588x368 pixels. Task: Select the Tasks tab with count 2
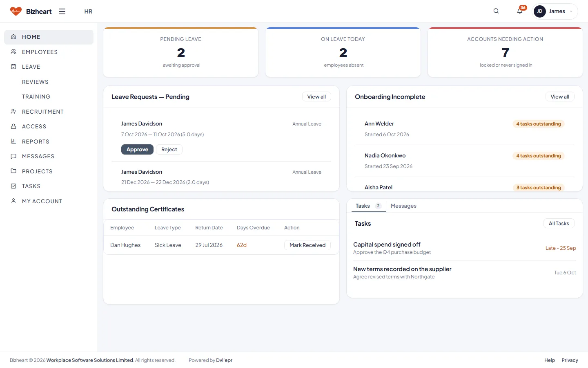368,206
